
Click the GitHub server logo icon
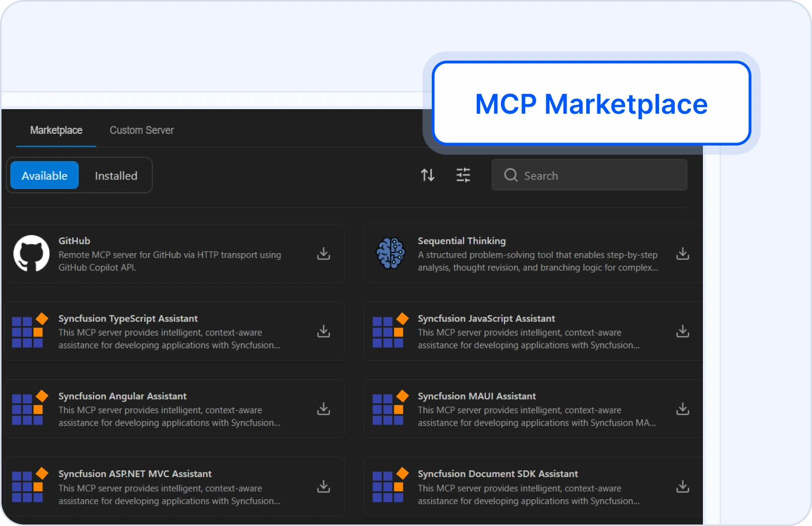[x=31, y=254]
